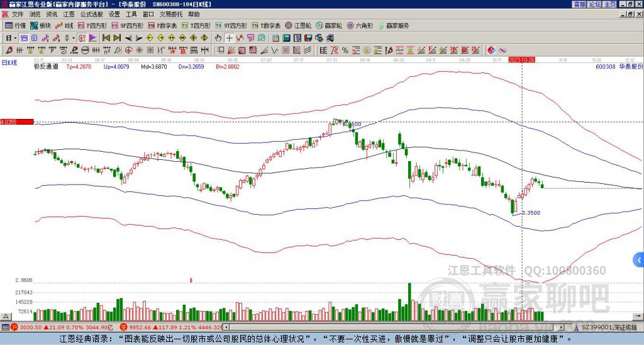644x345 pixels.
Task: Click the 极反通道 indicator name
Action: [46, 67]
